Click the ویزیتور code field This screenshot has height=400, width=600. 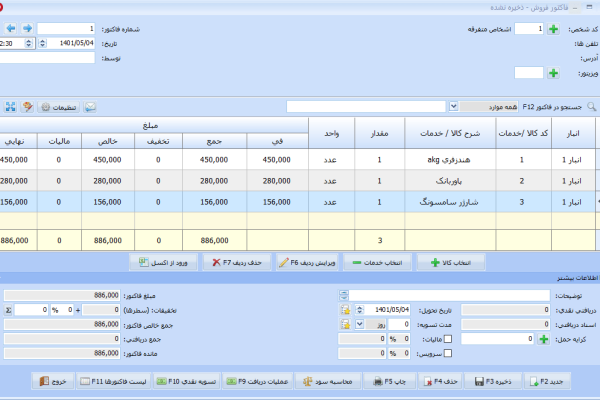529,73
